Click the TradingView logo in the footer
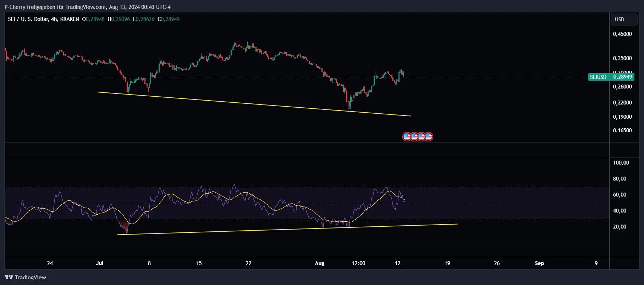 coord(25,278)
